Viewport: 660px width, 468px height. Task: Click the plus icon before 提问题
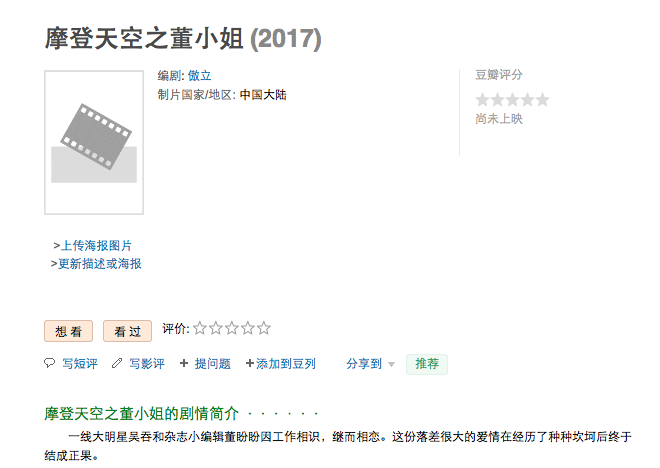[184, 363]
